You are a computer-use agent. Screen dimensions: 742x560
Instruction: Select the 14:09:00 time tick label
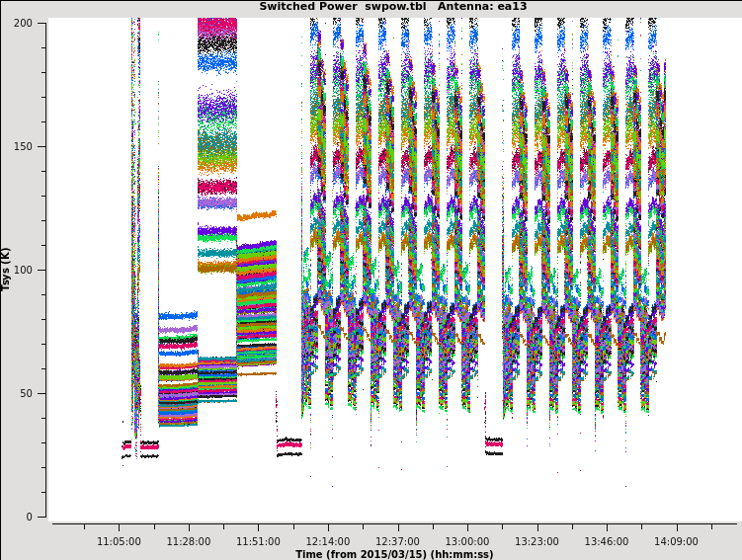pyautogui.click(x=676, y=541)
